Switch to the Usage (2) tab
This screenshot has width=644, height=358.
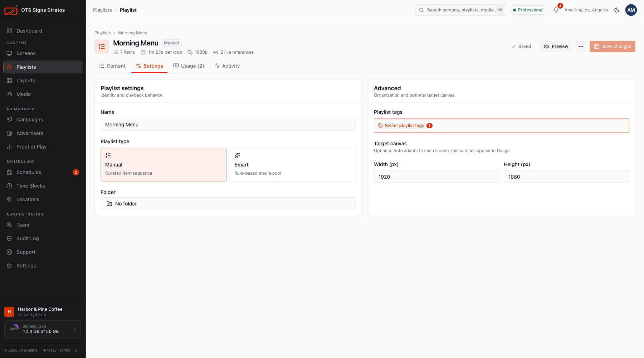click(x=189, y=66)
